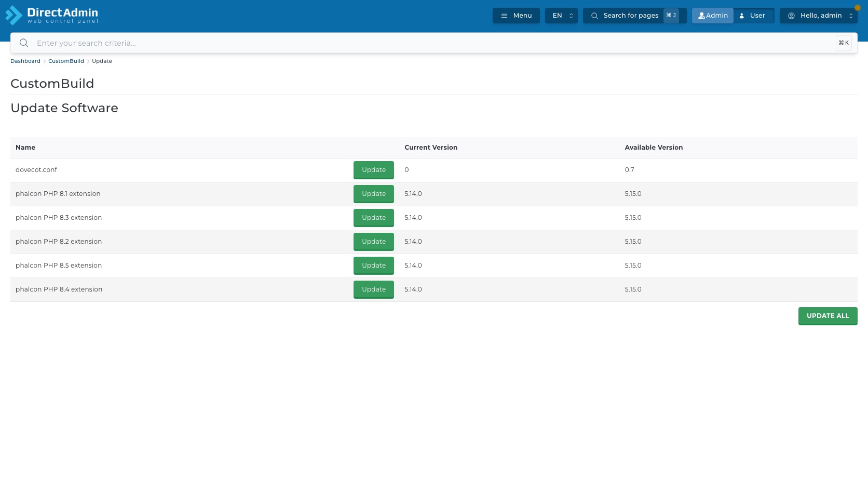
Task: Click the magnifier icon in page search
Action: coord(594,16)
